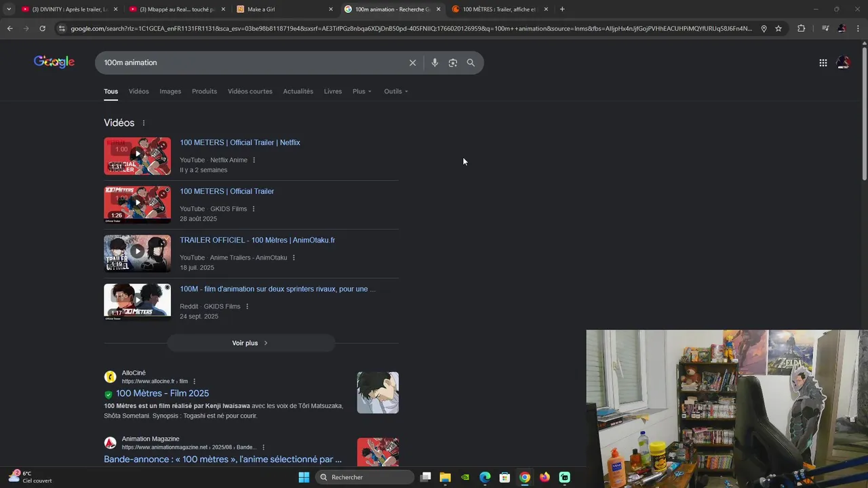Close the Make a Girl tab

(331, 9)
